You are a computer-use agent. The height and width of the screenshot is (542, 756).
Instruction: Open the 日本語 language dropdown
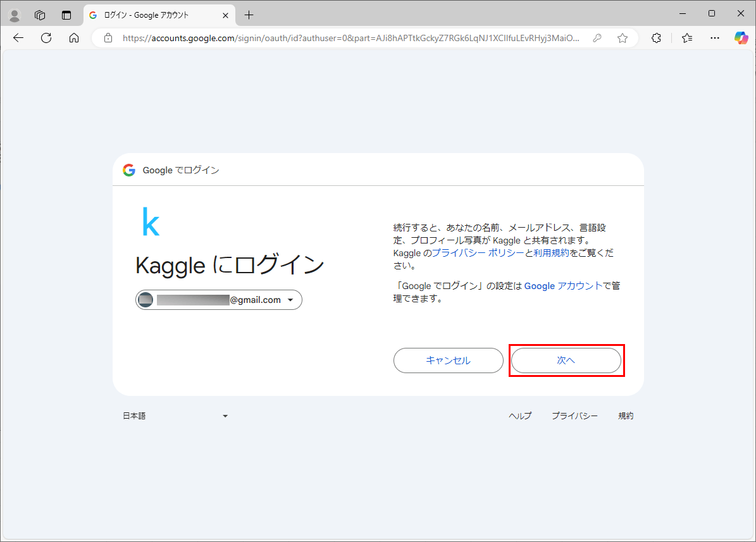175,416
